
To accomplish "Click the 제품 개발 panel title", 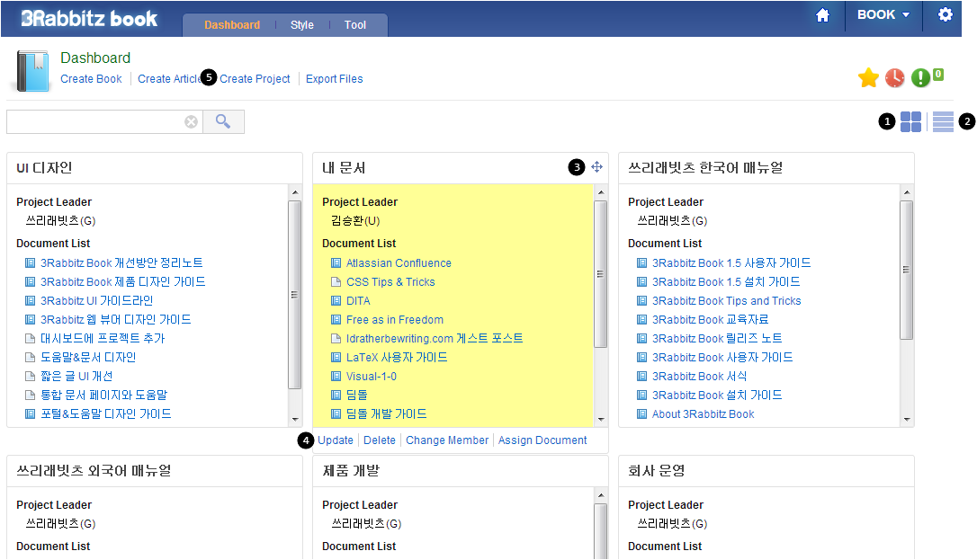I will (351, 471).
